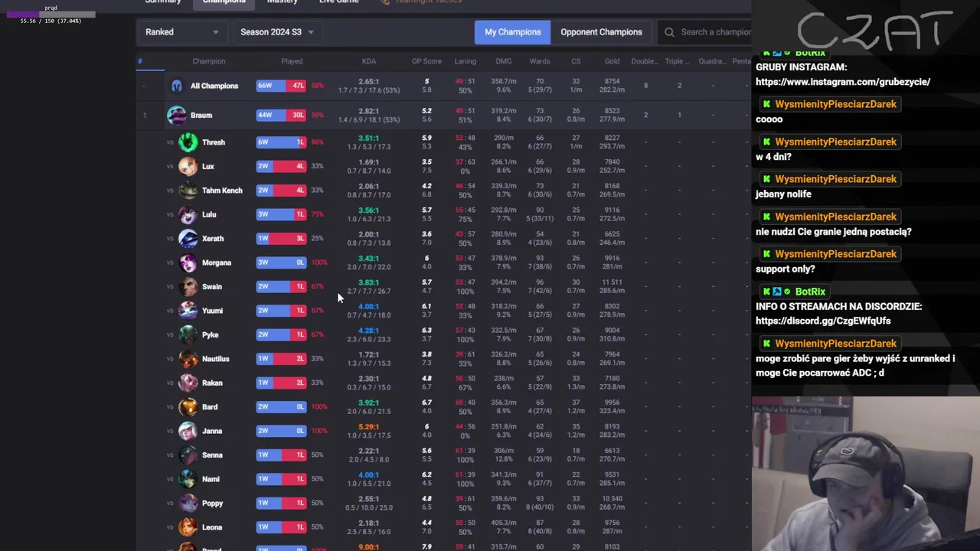
Task: Click the Nautilus portrait icon
Action: point(188,359)
